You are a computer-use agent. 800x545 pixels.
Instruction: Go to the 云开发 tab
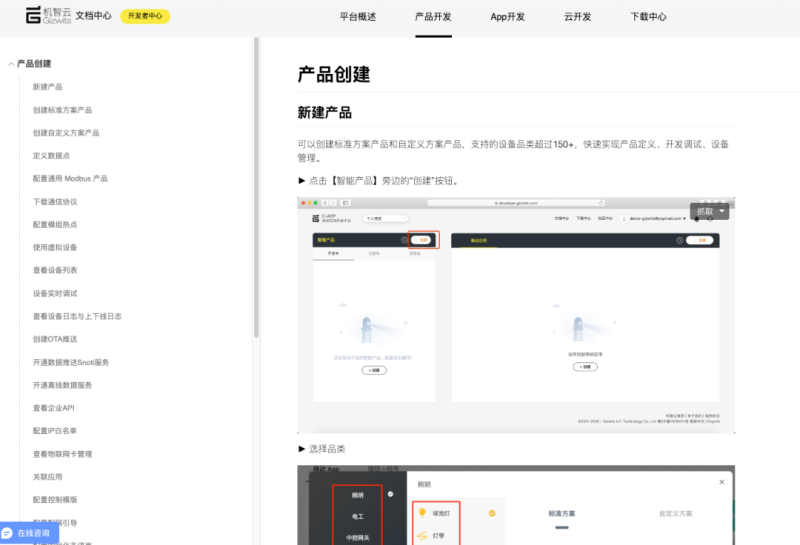point(578,17)
